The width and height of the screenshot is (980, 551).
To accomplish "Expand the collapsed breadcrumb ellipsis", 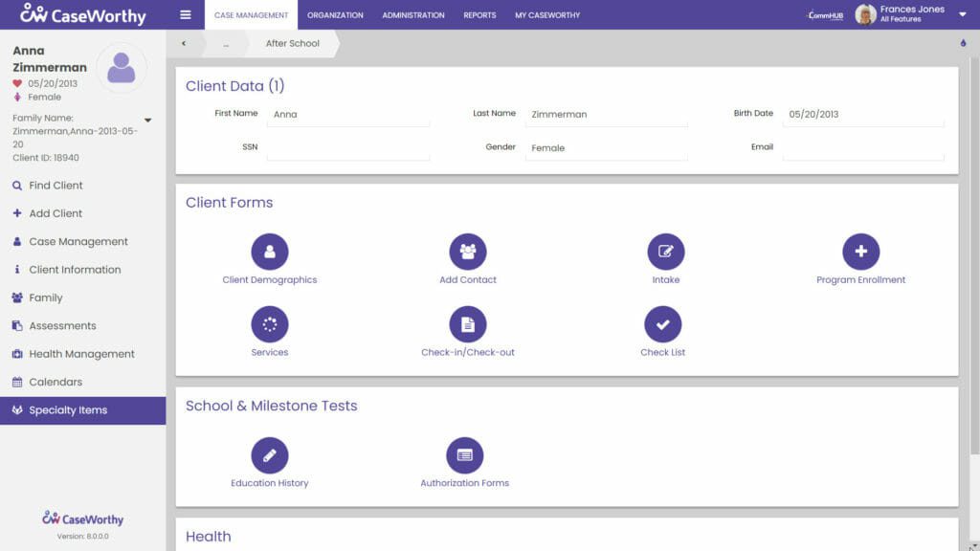I will point(226,44).
